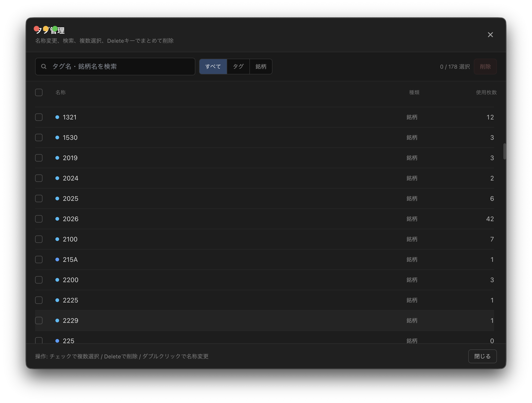This screenshot has height=403, width=532.
Task: Click usage count 42 in row 2026
Action: pyautogui.click(x=490, y=219)
